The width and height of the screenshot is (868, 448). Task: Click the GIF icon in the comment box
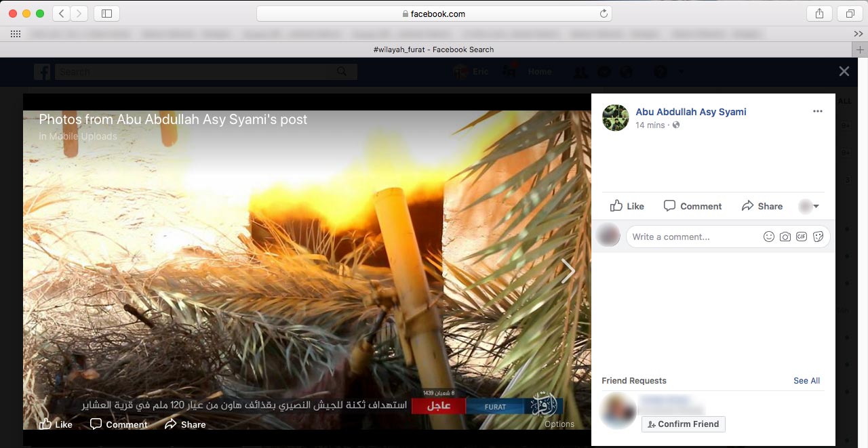coord(802,237)
